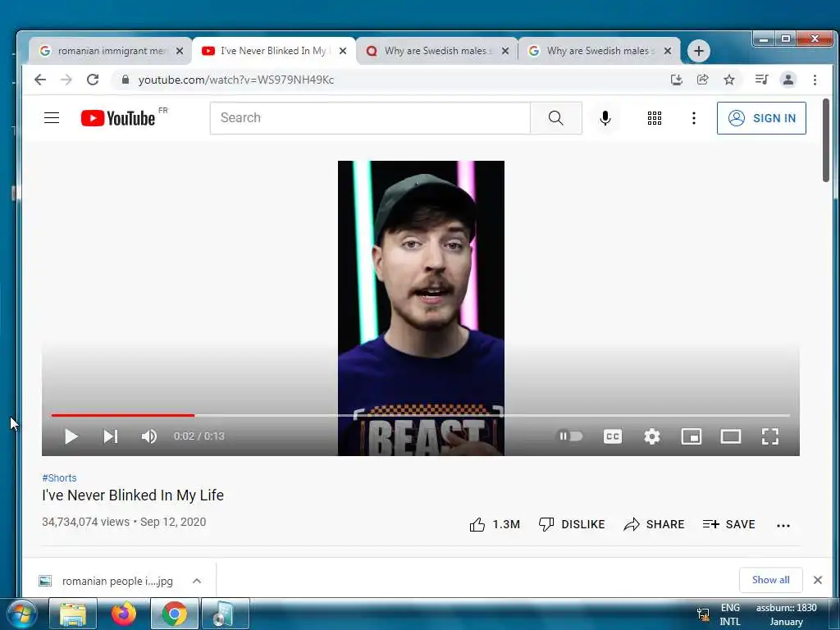Screen dimensions: 840x630
Task: Click the YouTube Search field
Action: [370, 118]
